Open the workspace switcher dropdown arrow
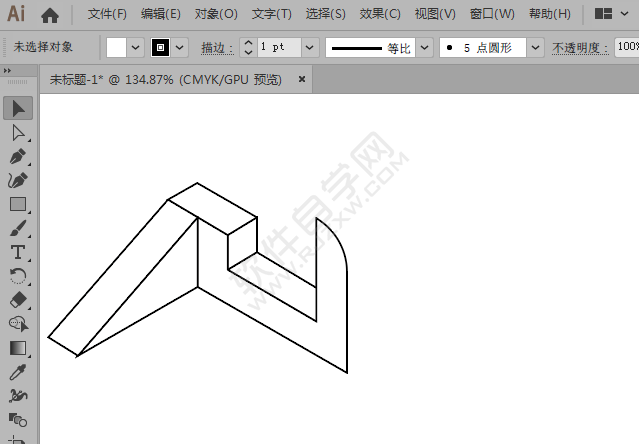This screenshot has width=639, height=444. [x=624, y=14]
